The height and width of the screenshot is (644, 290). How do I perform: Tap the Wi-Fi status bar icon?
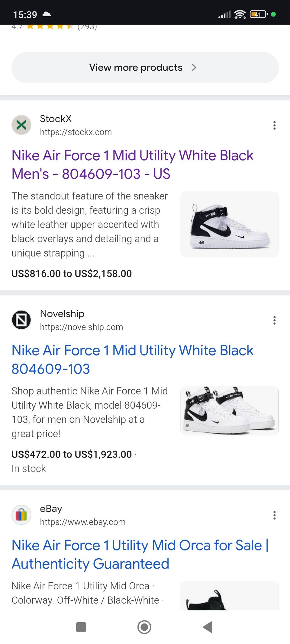pos(240,14)
